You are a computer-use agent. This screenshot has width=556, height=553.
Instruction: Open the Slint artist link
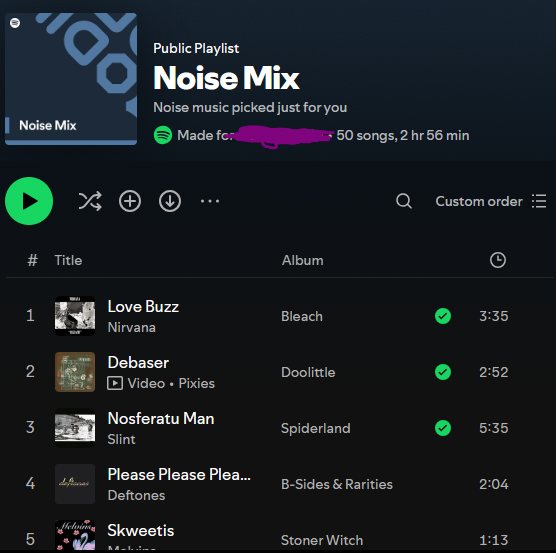point(121,439)
